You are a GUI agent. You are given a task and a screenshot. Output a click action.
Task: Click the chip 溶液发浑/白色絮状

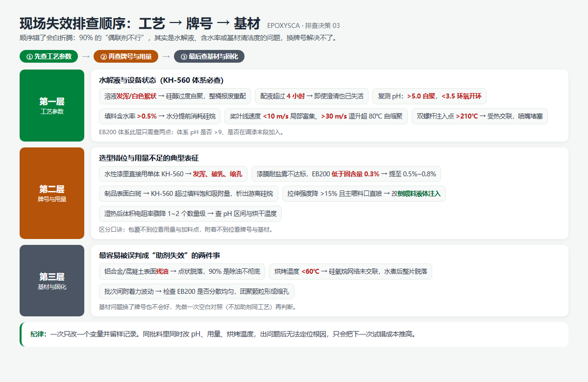tap(175, 96)
